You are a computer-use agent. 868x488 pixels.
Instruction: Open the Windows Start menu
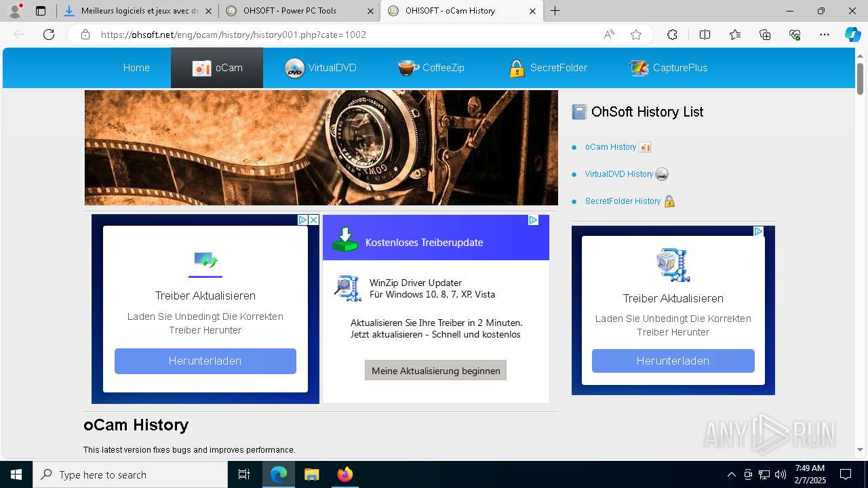click(x=16, y=474)
